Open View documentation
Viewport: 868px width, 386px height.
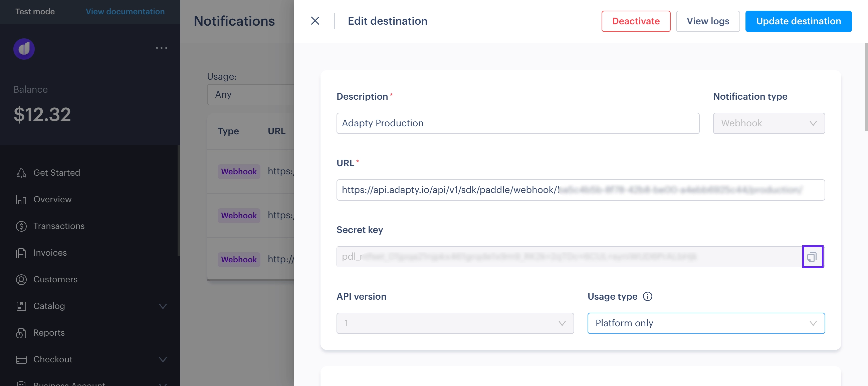125,11
